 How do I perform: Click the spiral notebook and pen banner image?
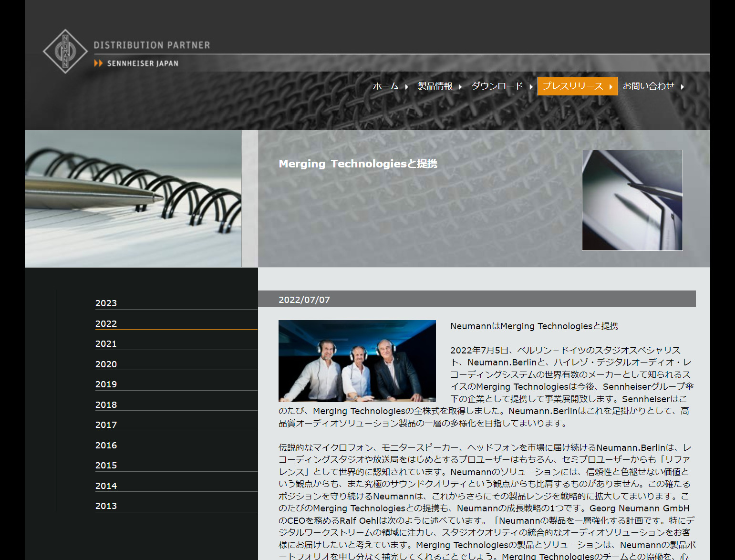tap(133, 199)
